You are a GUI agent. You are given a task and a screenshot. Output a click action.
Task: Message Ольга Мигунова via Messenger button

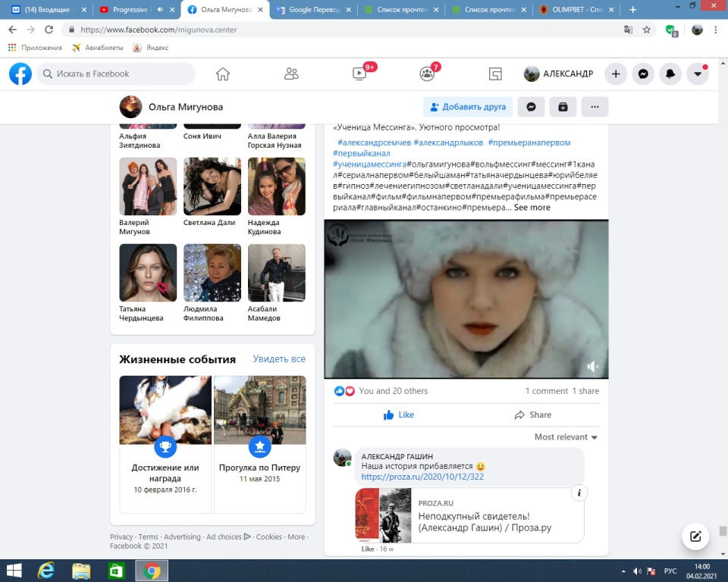point(531,107)
